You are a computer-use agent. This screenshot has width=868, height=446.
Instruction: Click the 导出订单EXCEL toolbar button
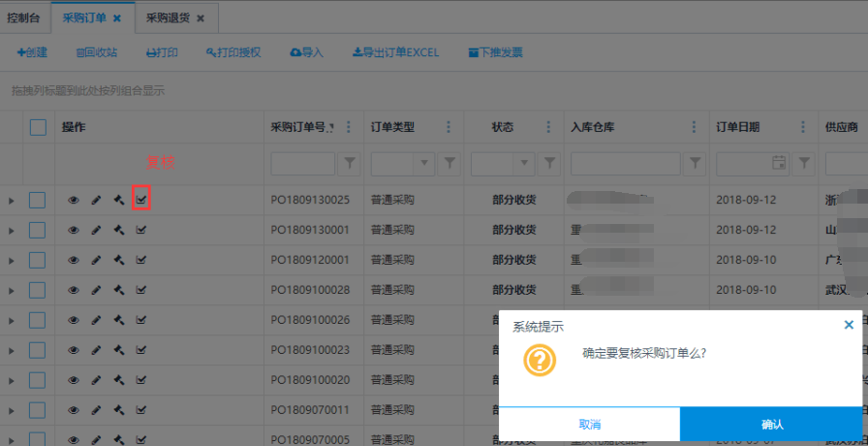coord(395,52)
